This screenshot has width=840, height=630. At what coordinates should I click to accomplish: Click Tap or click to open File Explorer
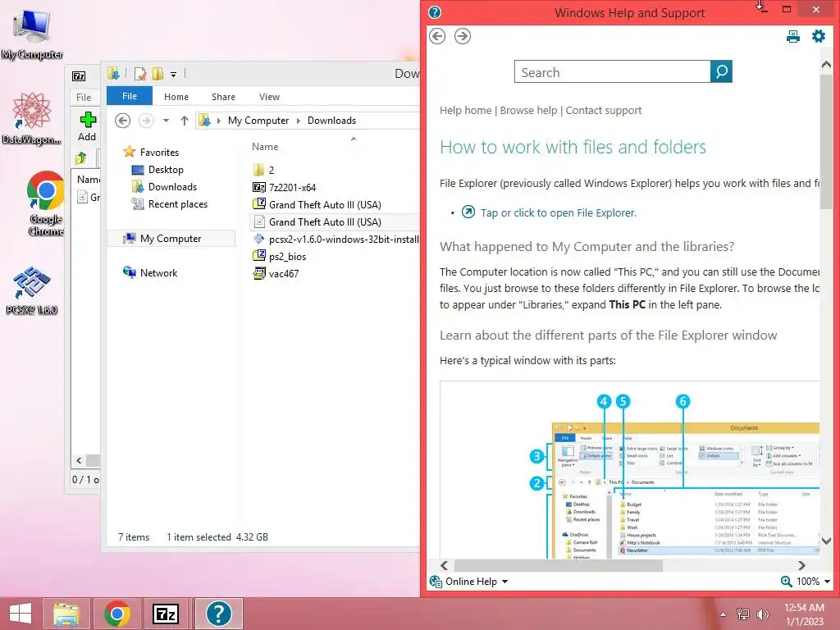(x=558, y=212)
